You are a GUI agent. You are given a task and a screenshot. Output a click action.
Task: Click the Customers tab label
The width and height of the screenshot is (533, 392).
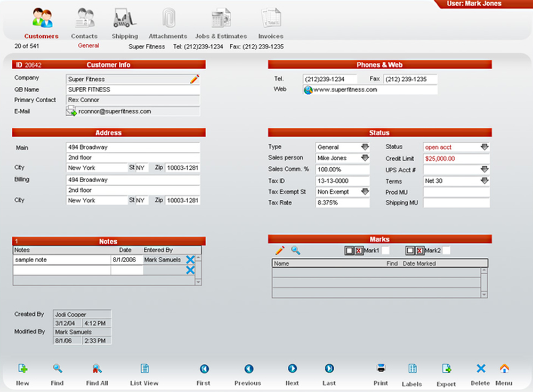click(41, 36)
